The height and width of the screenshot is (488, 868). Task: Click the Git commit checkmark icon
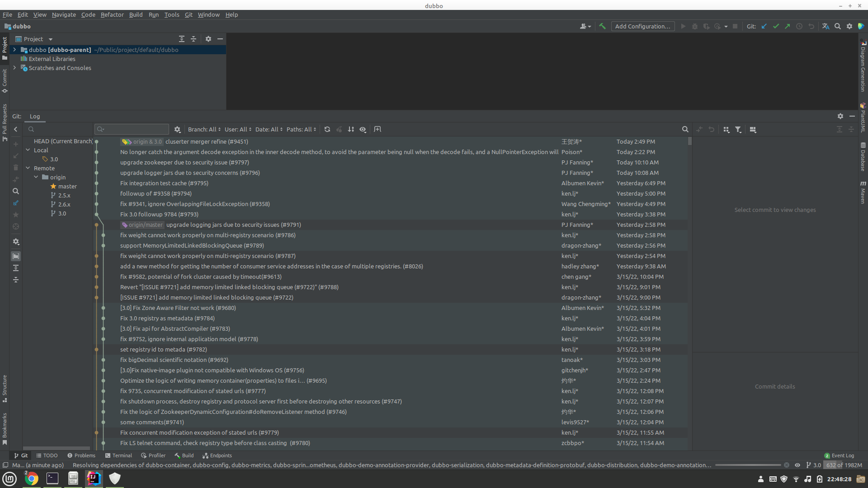tap(776, 26)
